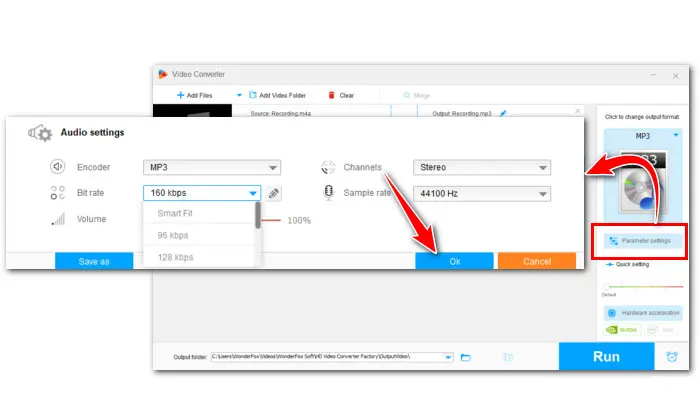
Task: Click the Hardware acceleration button
Action: click(x=643, y=313)
